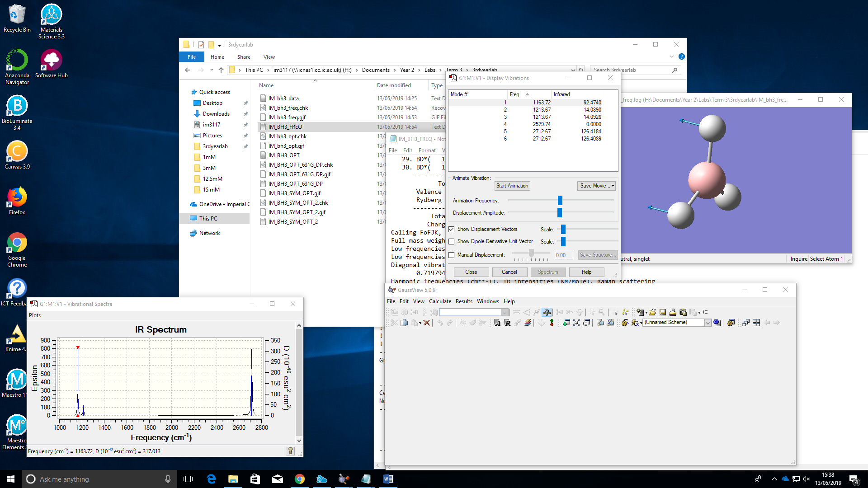Open the Calculate menu in GaussView

440,301
